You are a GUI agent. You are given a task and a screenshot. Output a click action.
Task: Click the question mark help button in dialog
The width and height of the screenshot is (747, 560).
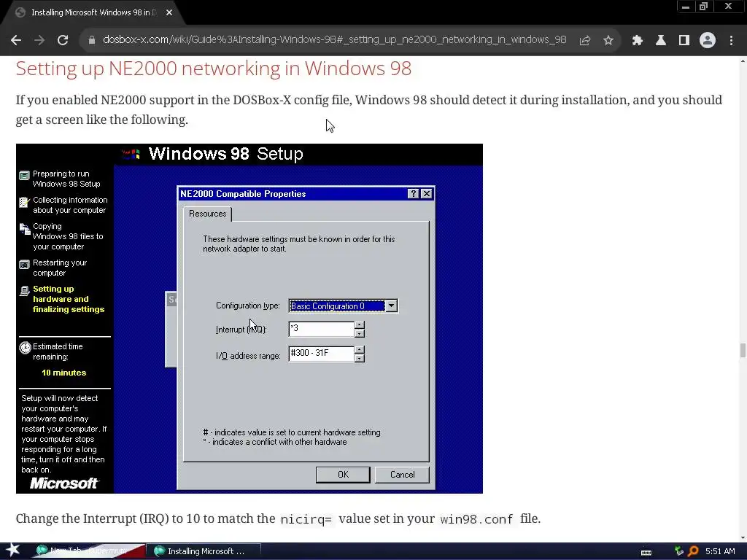(x=413, y=193)
